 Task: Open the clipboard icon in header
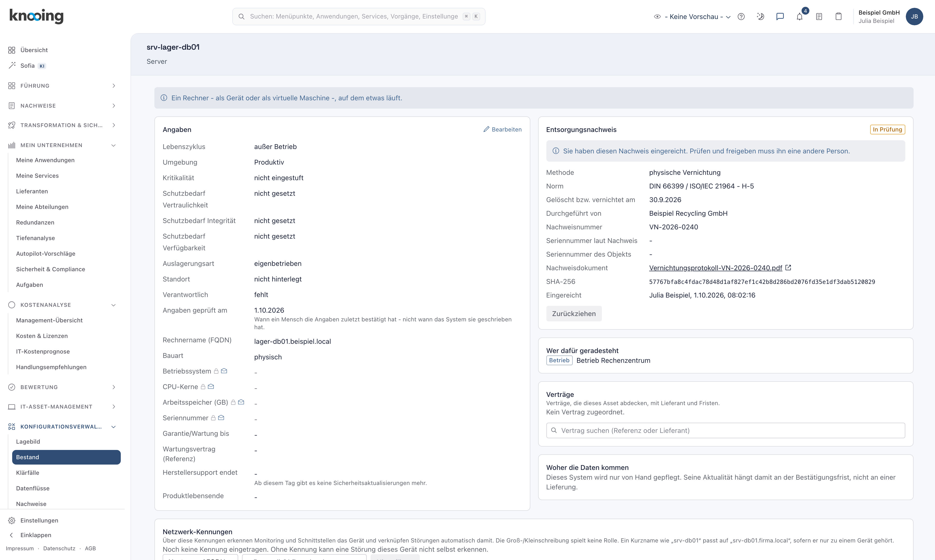tap(838, 17)
